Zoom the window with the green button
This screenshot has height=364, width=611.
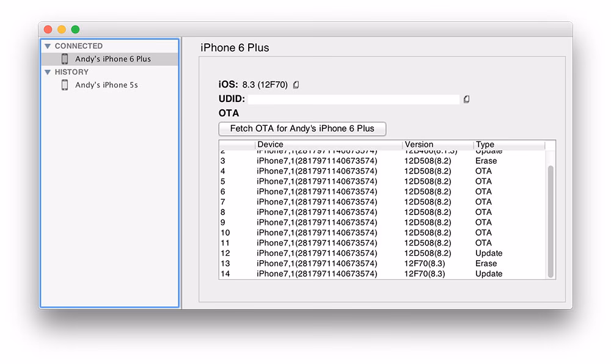tap(75, 29)
